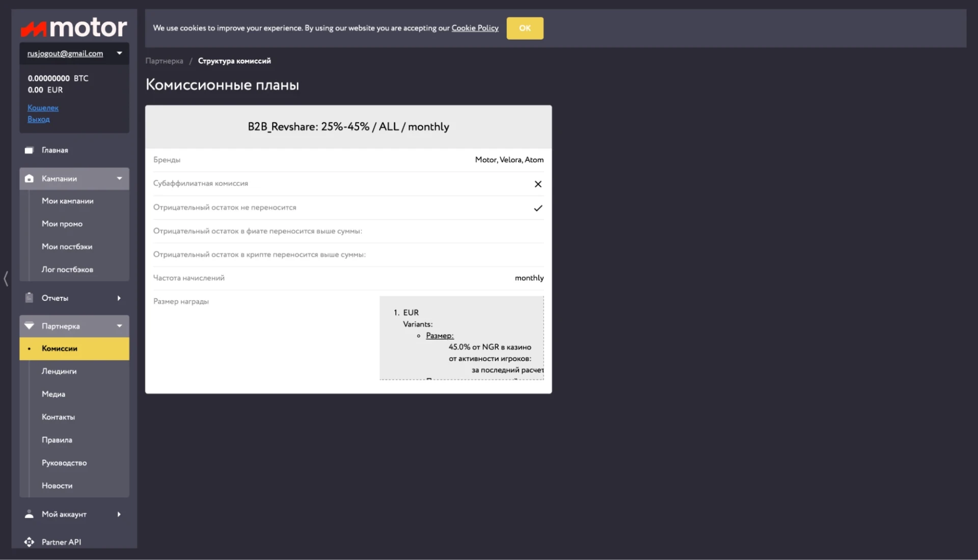This screenshot has width=978, height=560.
Task: Click the Motor, Velora, Atom brands value
Action: [509, 160]
